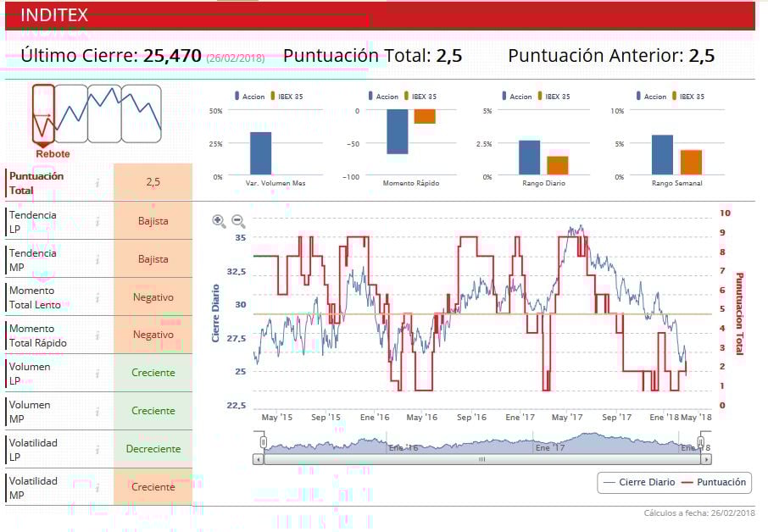768x532 pixels.
Task: Click the navigator scroll right arrow
Action: pyautogui.click(x=706, y=459)
